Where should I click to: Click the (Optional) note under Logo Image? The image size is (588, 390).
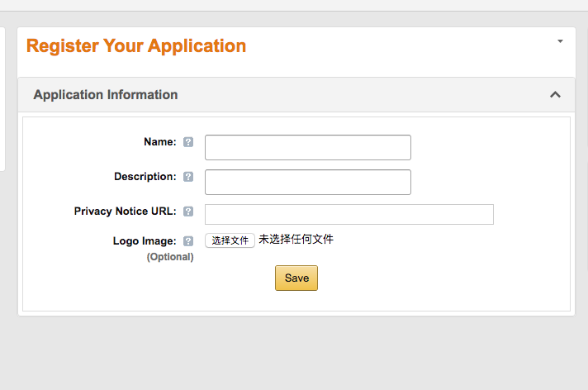click(x=170, y=257)
